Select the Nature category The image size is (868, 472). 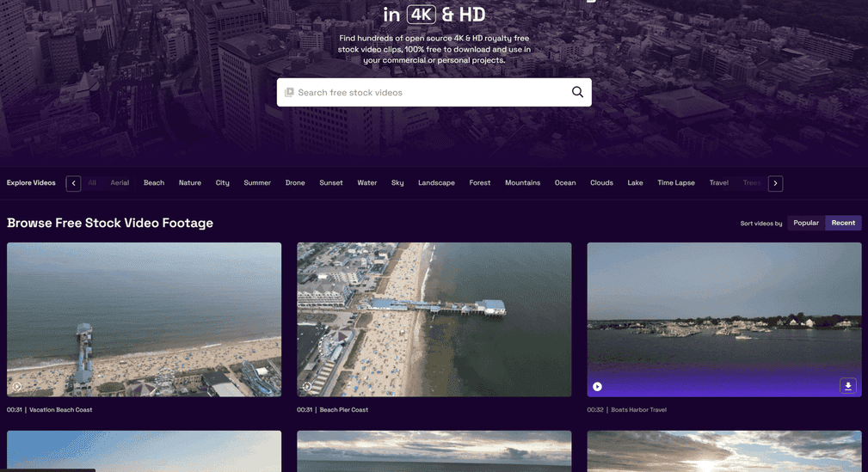(x=190, y=182)
